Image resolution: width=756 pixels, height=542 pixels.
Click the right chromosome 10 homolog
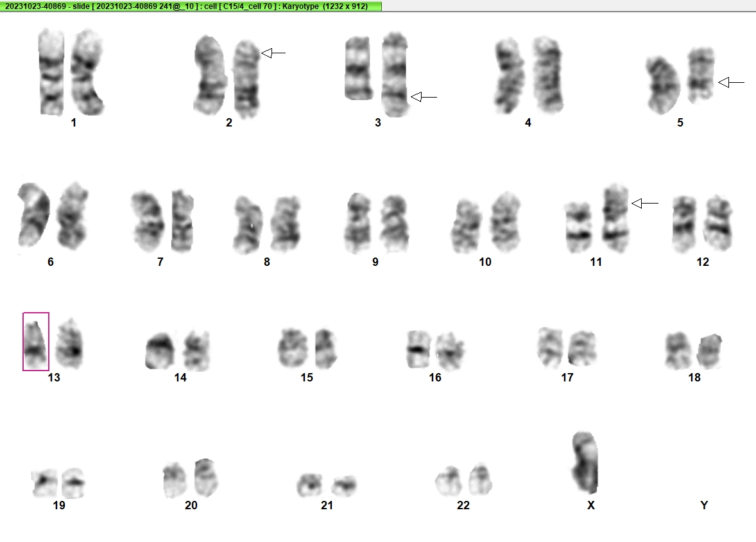coord(505,222)
